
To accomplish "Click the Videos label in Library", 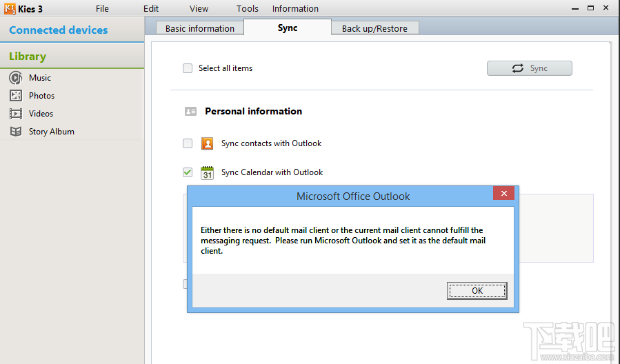I will point(41,114).
